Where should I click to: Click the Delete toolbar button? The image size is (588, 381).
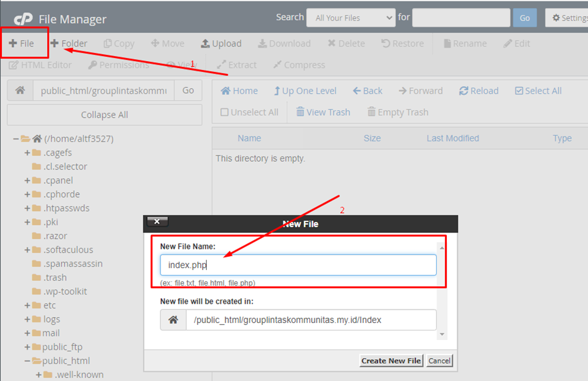coord(346,43)
